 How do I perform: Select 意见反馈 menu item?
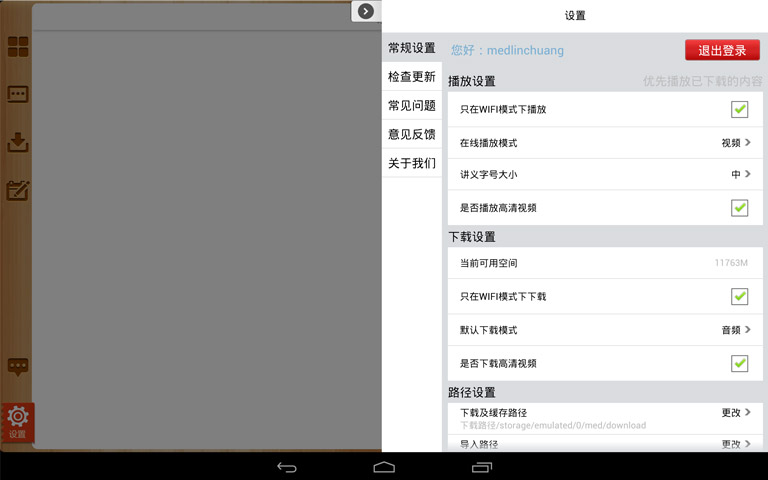point(411,134)
